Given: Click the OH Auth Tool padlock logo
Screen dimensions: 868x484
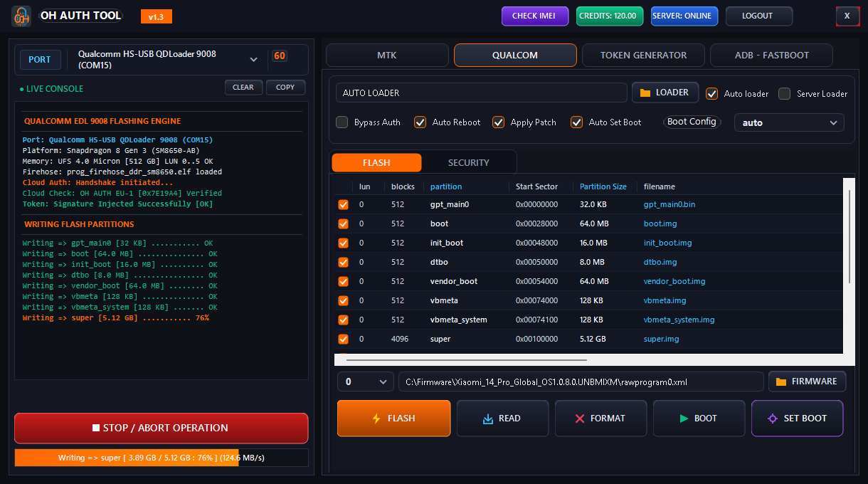Looking at the screenshot, I should pos(21,16).
